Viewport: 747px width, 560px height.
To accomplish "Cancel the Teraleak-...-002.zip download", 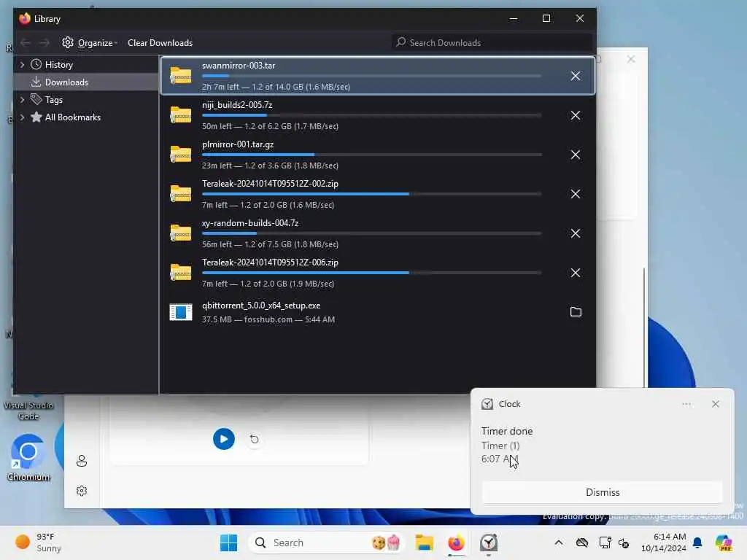I will [576, 194].
